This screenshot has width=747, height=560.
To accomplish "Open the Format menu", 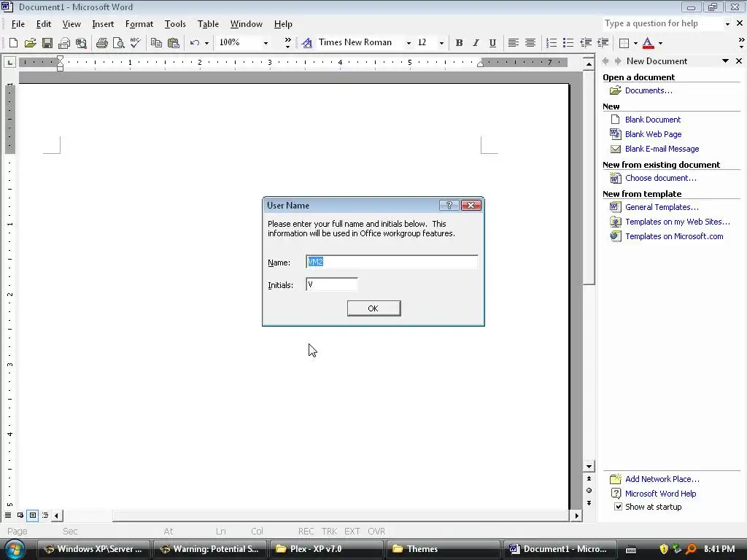I will 139,24.
